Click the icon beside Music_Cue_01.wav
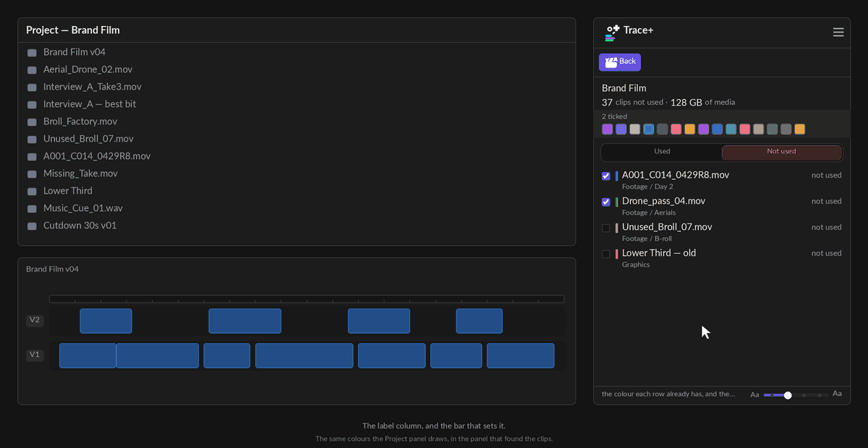868x448 pixels. click(32, 209)
